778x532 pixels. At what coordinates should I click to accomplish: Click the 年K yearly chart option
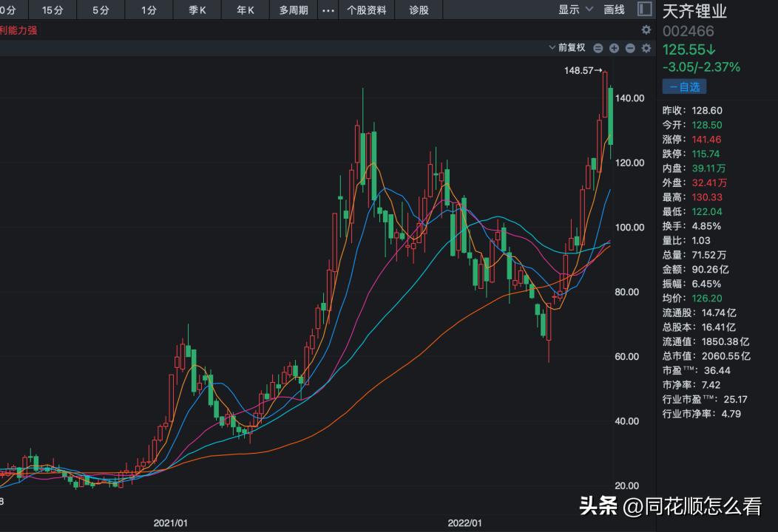point(245,10)
